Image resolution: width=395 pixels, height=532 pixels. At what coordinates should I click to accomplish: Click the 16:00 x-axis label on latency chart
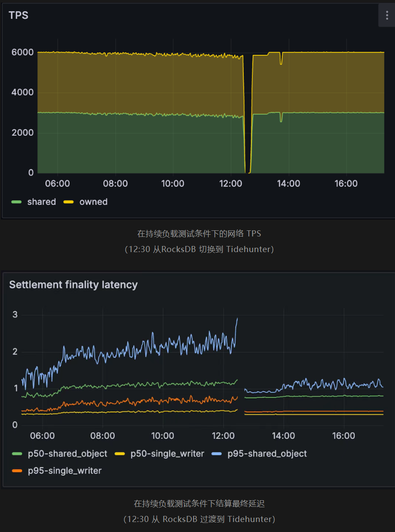(x=344, y=436)
